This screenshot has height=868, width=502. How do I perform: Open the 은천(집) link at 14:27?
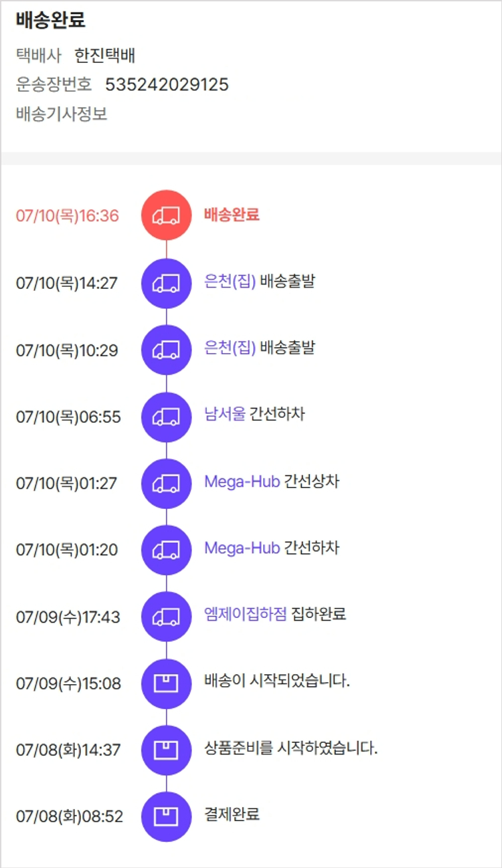[x=230, y=282]
